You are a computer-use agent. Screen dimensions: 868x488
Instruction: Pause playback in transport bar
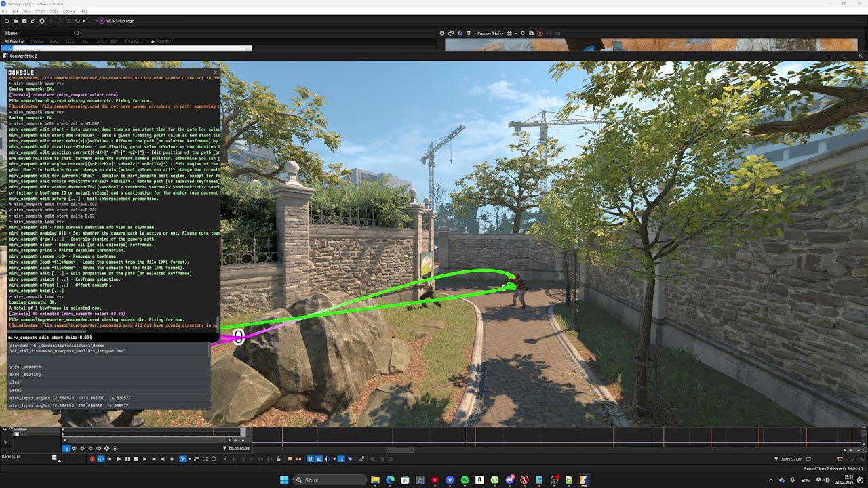coord(127,459)
